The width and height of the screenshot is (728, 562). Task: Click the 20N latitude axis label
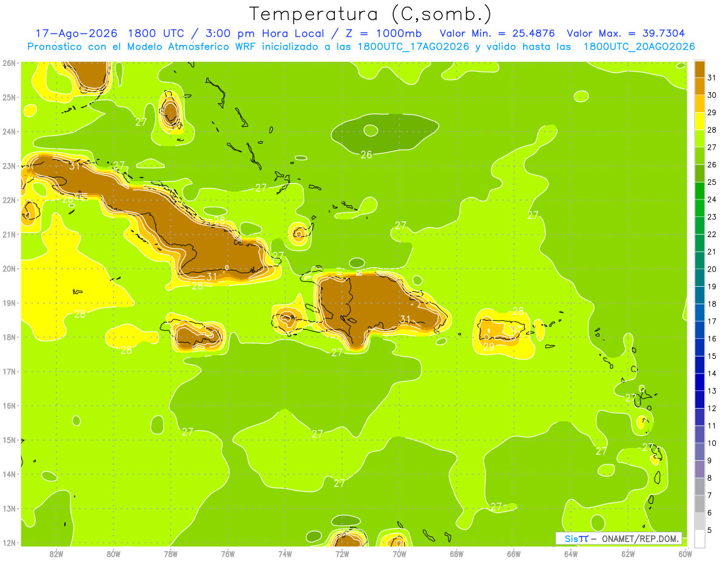pos(9,269)
